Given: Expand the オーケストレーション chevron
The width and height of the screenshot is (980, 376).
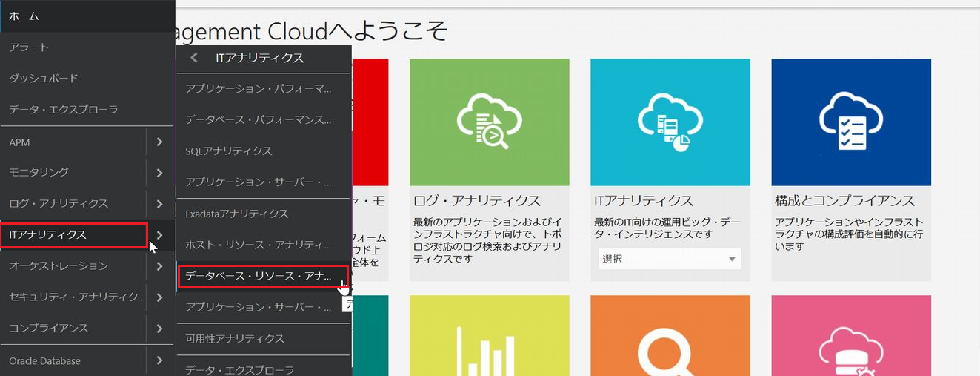Looking at the screenshot, I should click(160, 265).
